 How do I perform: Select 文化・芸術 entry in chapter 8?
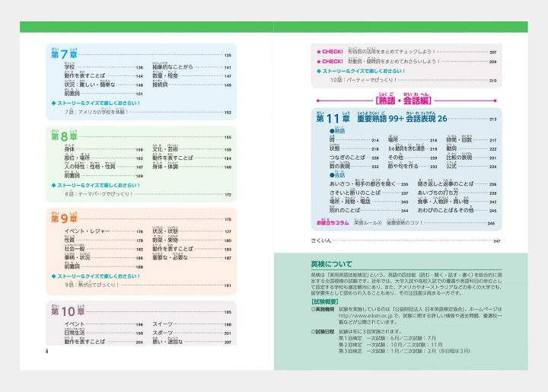point(167,150)
